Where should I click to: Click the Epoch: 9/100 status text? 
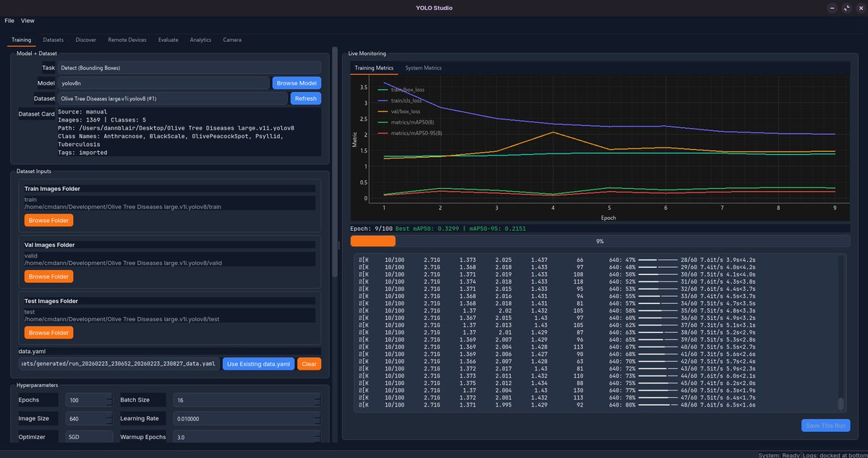371,228
